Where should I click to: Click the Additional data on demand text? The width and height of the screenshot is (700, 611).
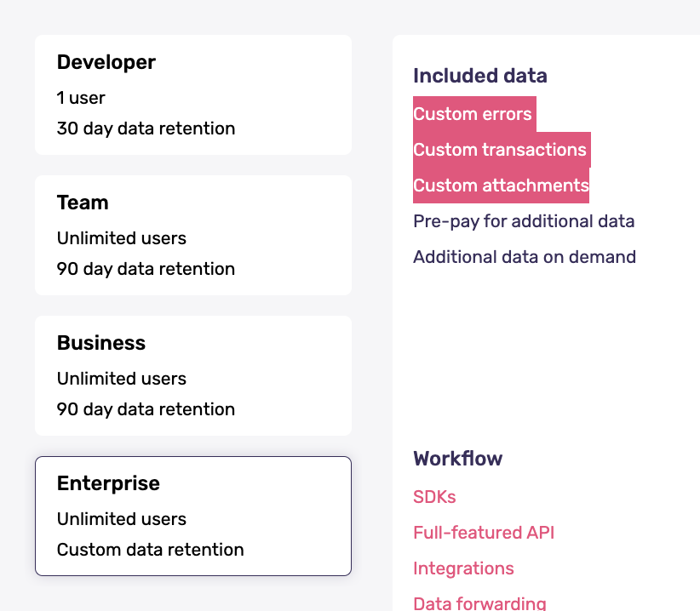tap(525, 257)
